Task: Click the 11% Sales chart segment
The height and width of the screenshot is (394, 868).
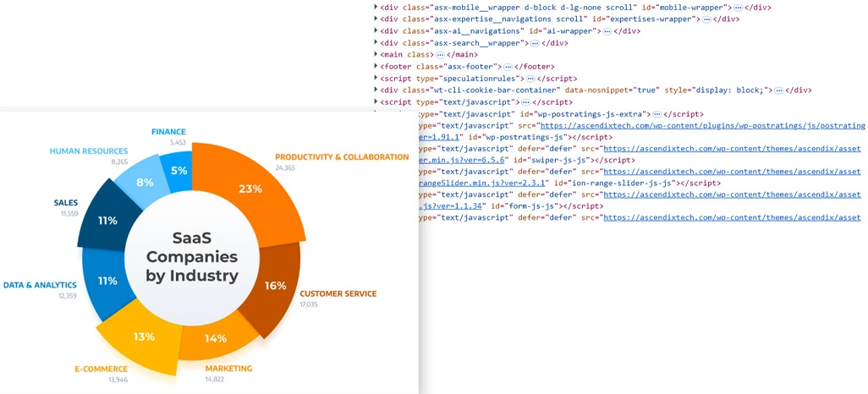Action: click(108, 219)
